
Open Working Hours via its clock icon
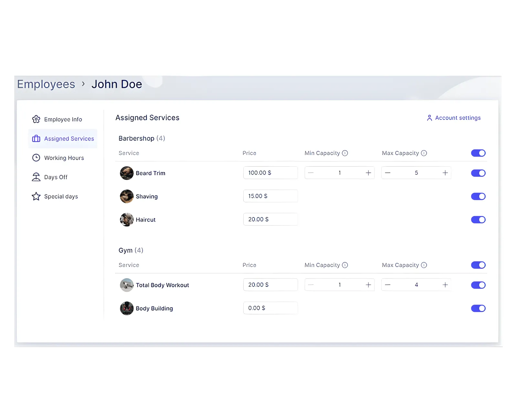tap(36, 158)
